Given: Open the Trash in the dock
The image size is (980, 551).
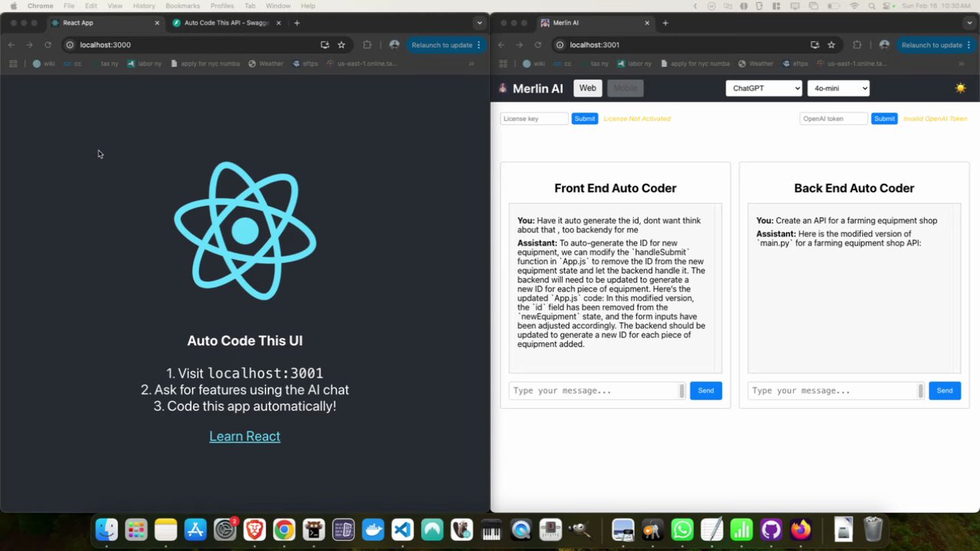Looking at the screenshot, I should click(873, 530).
